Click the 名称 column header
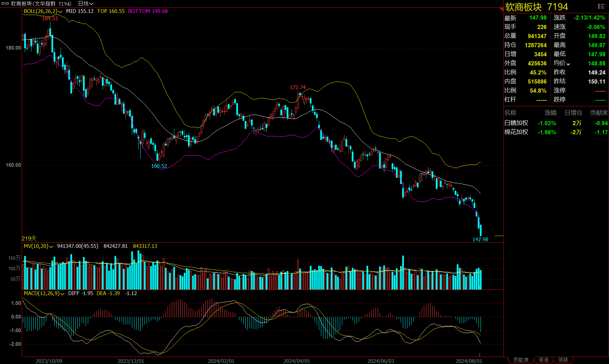The width and height of the screenshot is (609, 364). [510, 113]
